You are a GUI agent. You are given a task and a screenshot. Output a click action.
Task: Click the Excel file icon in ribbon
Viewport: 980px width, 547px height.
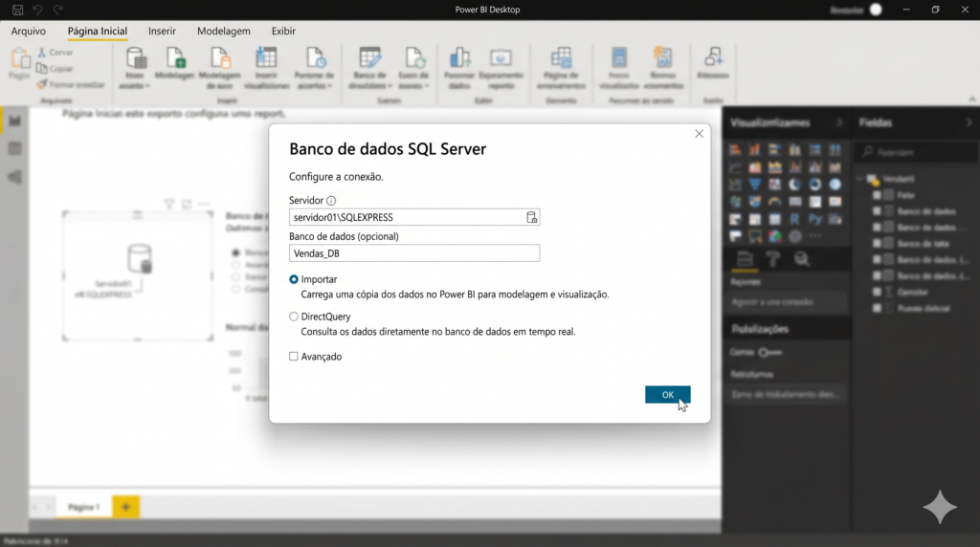(x=176, y=58)
